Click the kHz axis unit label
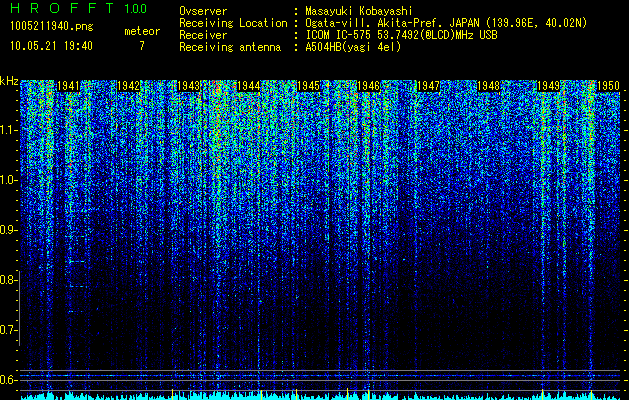The width and height of the screenshot is (629, 400). click(9, 81)
